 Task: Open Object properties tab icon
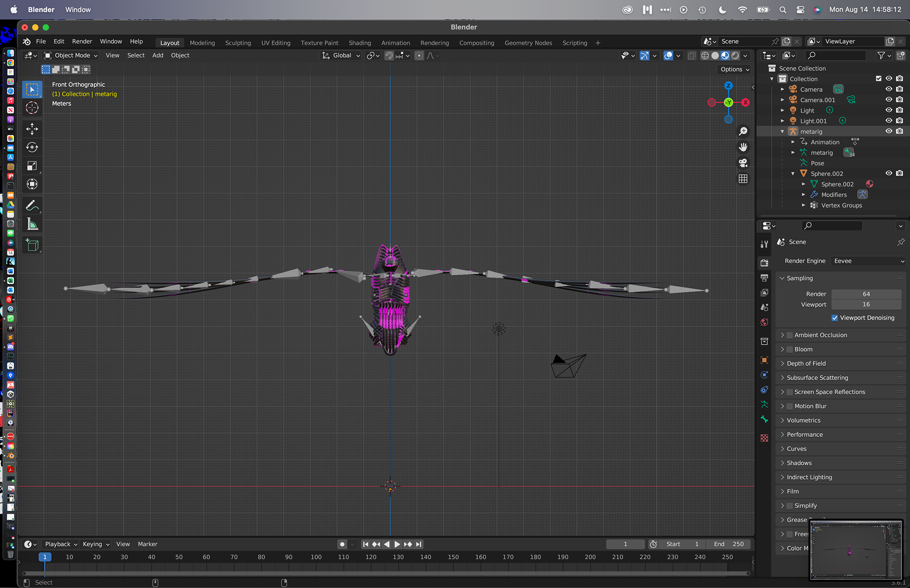point(764,360)
